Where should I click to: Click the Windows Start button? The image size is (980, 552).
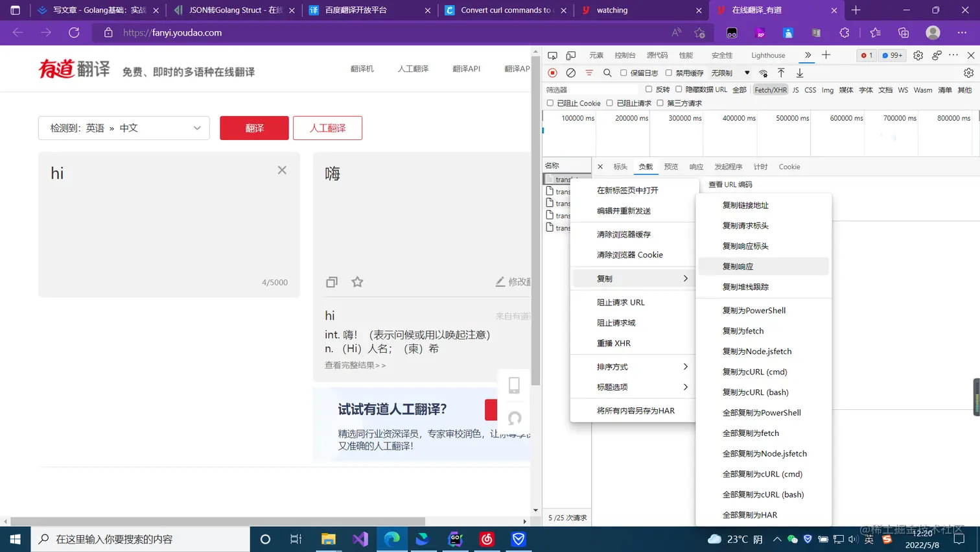[x=15, y=539]
